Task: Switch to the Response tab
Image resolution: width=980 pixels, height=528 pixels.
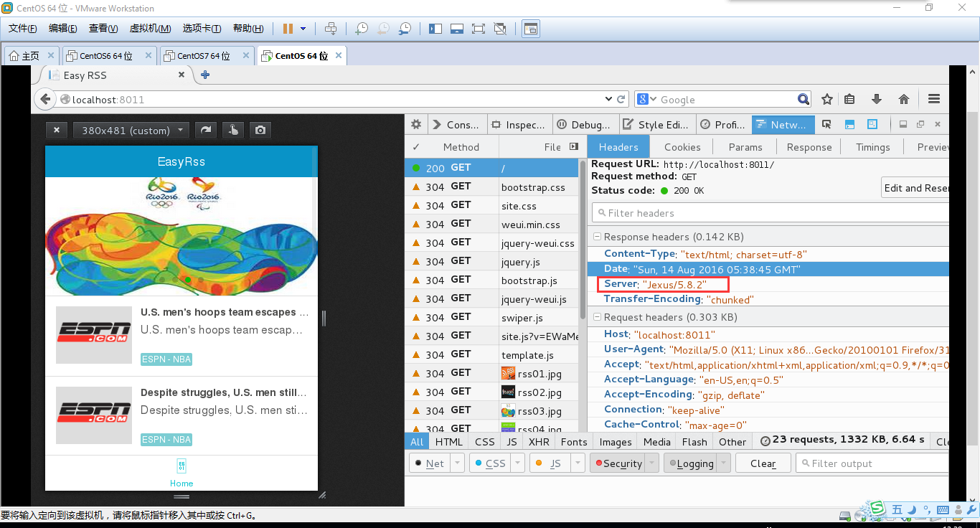Action: tap(809, 147)
